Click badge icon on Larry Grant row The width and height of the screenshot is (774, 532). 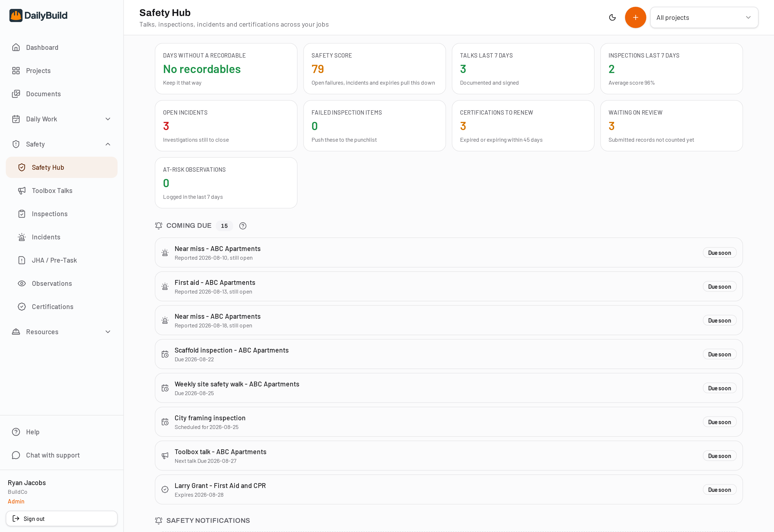165,490
